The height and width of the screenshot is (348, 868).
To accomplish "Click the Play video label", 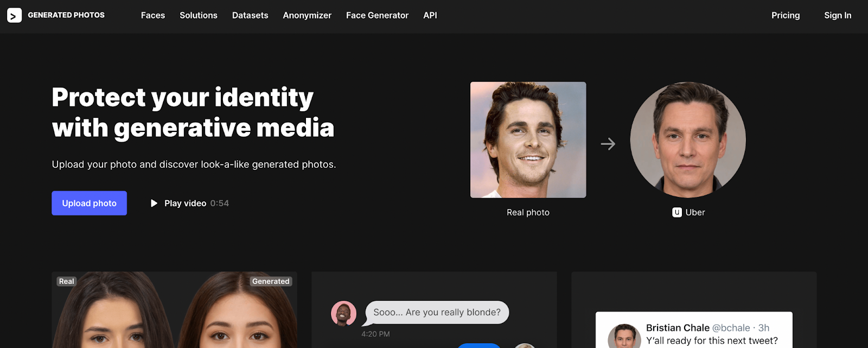I will [185, 203].
